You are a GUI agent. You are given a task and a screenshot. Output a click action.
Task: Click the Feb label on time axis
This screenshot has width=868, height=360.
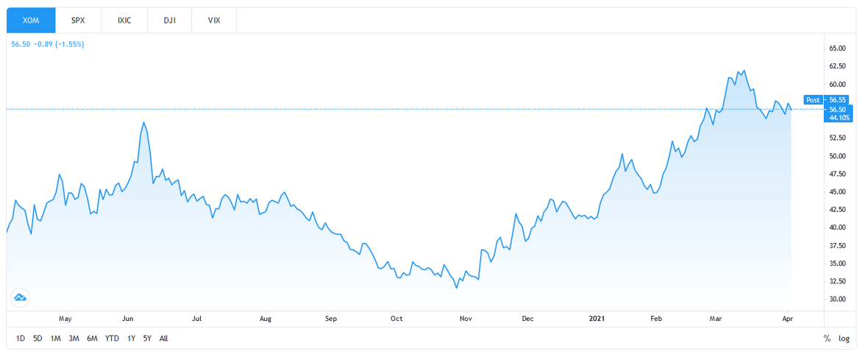pos(657,319)
